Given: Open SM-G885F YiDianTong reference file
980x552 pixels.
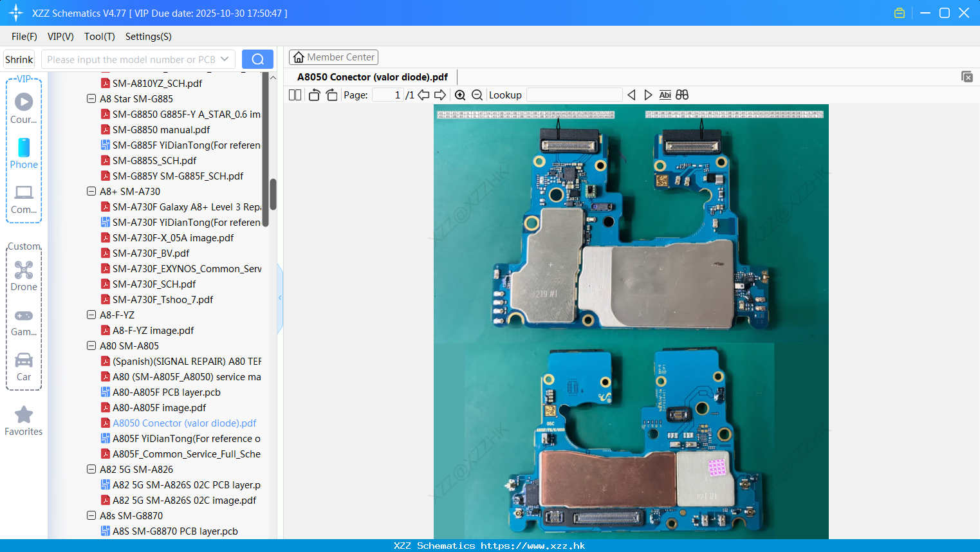Looking at the screenshot, I should tap(187, 145).
